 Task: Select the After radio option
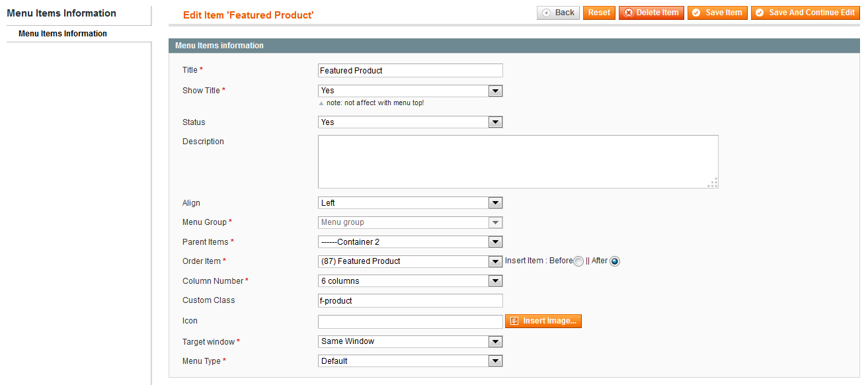pyautogui.click(x=615, y=261)
